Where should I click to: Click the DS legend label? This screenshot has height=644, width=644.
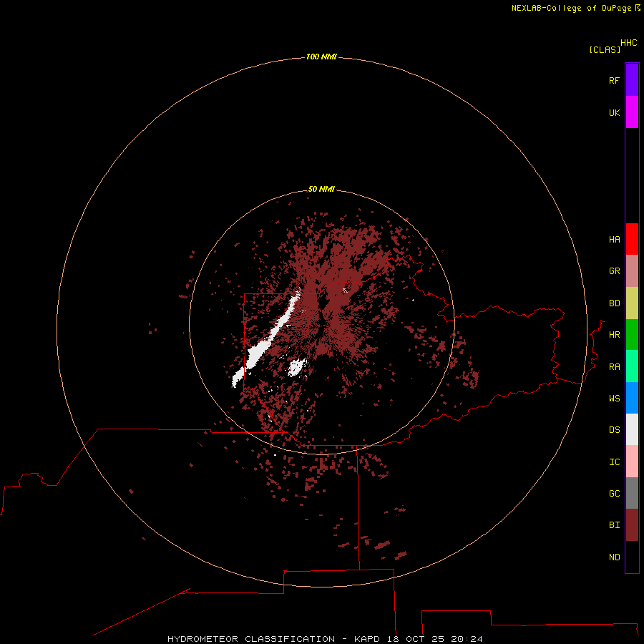(x=614, y=430)
